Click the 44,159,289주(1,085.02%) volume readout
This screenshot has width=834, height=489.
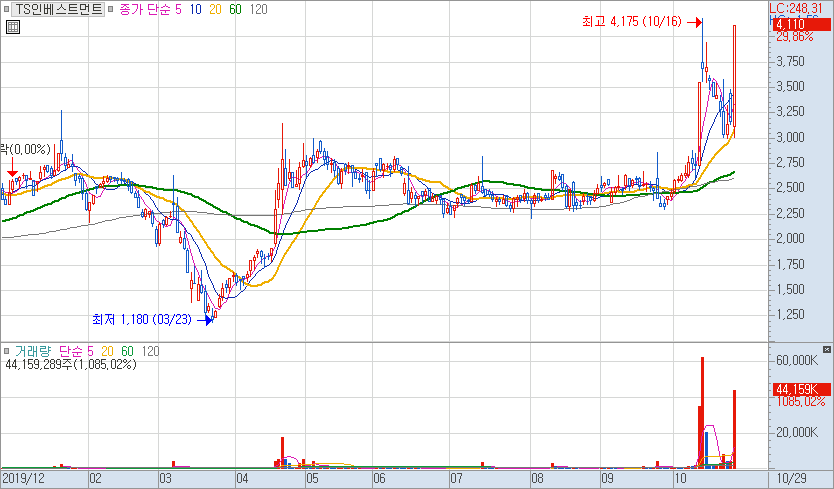tap(70, 364)
